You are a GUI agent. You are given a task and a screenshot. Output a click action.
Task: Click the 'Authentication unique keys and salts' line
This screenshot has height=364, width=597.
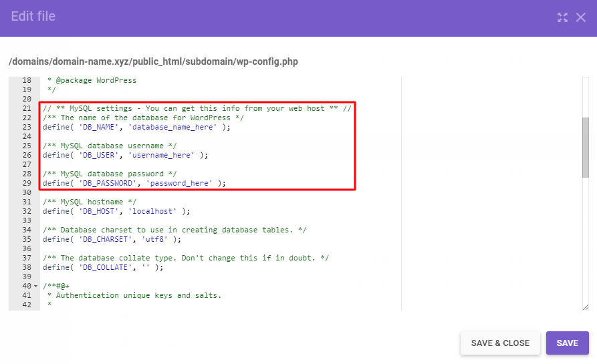pos(134,295)
